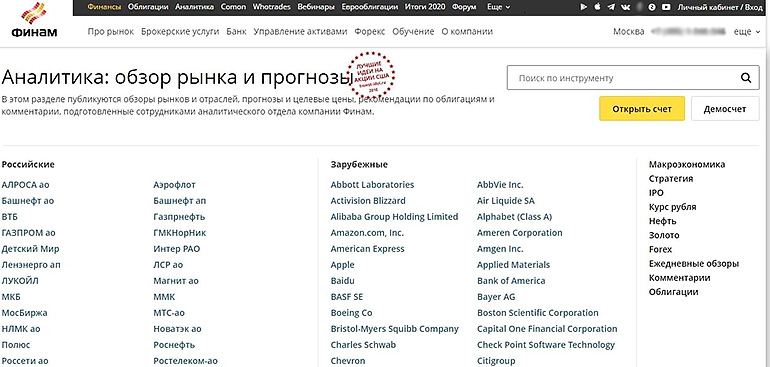Click the Открыть счет button
Image resolution: width=770 pixels, height=367 pixels.
(642, 109)
